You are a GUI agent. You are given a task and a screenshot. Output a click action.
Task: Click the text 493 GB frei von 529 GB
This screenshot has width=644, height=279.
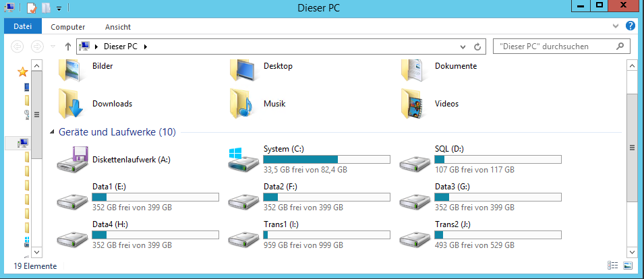coord(474,245)
